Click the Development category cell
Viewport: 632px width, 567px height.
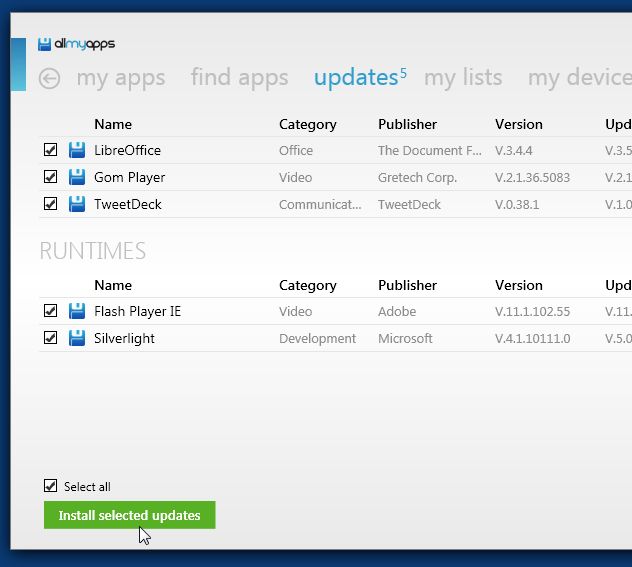(317, 339)
